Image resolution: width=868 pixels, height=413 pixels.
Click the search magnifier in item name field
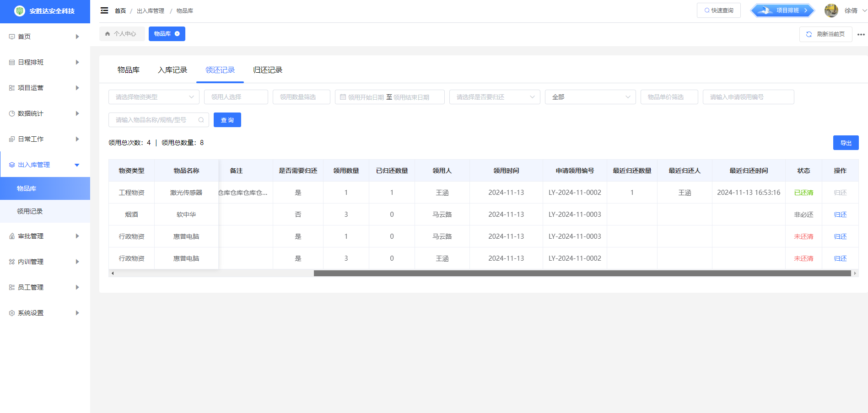[x=201, y=120]
